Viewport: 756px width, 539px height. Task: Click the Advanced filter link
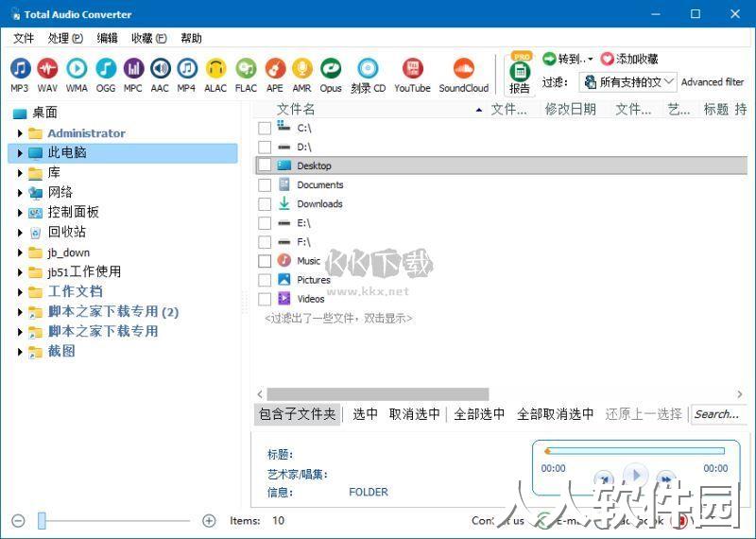[x=713, y=82]
